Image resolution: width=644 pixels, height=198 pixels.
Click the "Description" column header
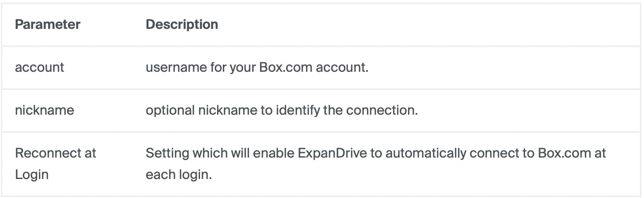coord(182,24)
